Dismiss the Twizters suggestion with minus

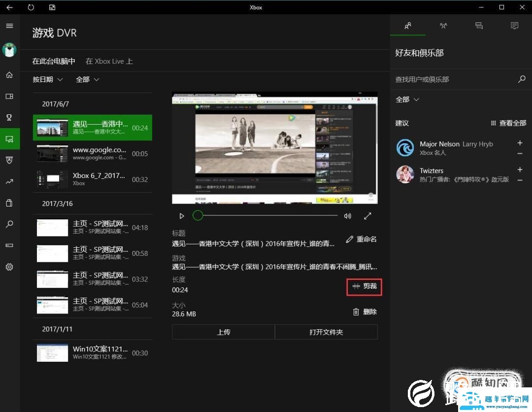click(x=520, y=180)
